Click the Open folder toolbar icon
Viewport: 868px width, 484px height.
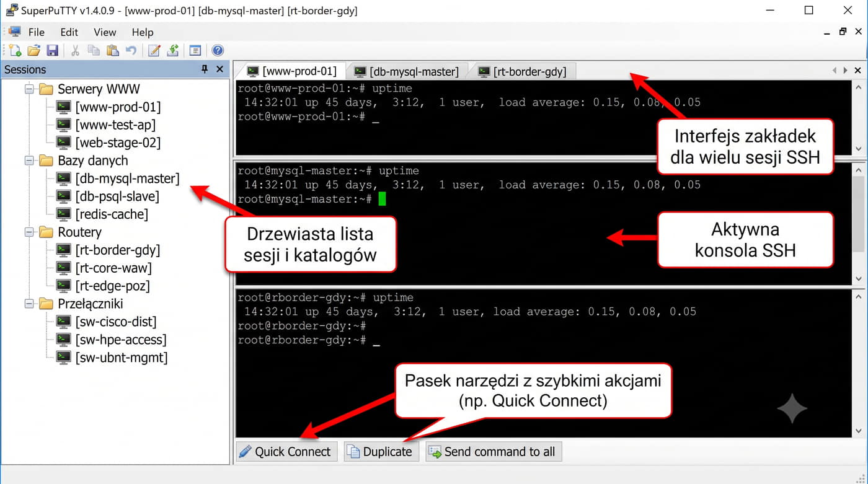click(x=33, y=51)
